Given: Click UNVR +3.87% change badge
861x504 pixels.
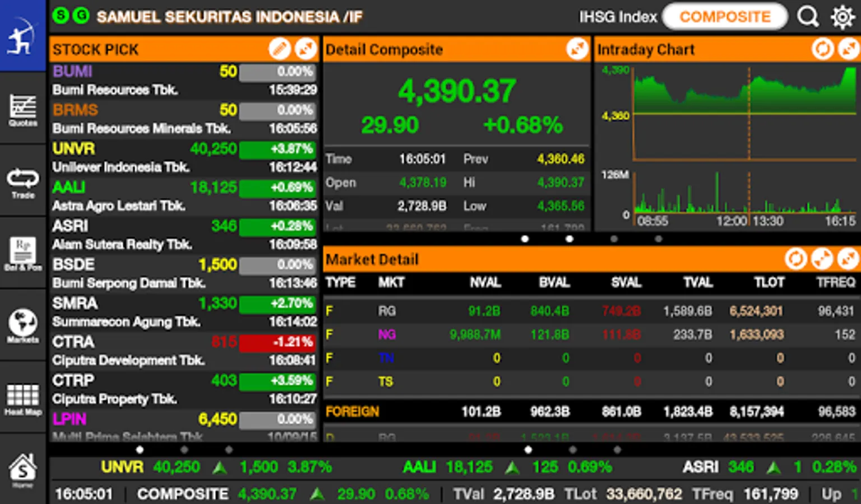Looking at the screenshot, I should pos(277,149).
